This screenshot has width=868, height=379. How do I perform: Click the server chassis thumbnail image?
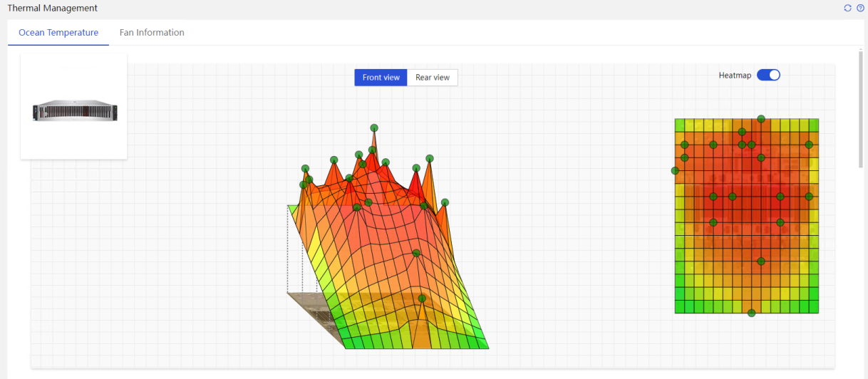click(74, 112)
